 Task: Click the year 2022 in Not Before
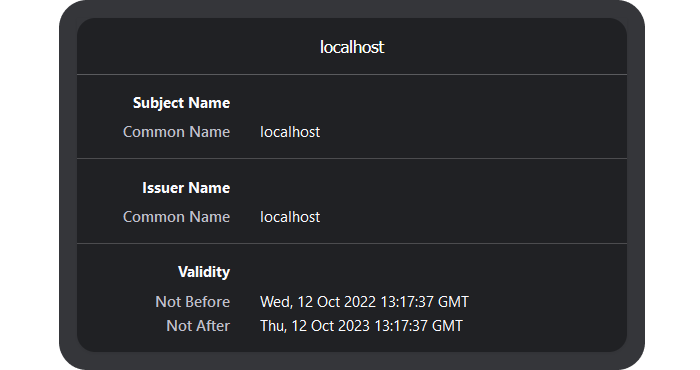360,302
